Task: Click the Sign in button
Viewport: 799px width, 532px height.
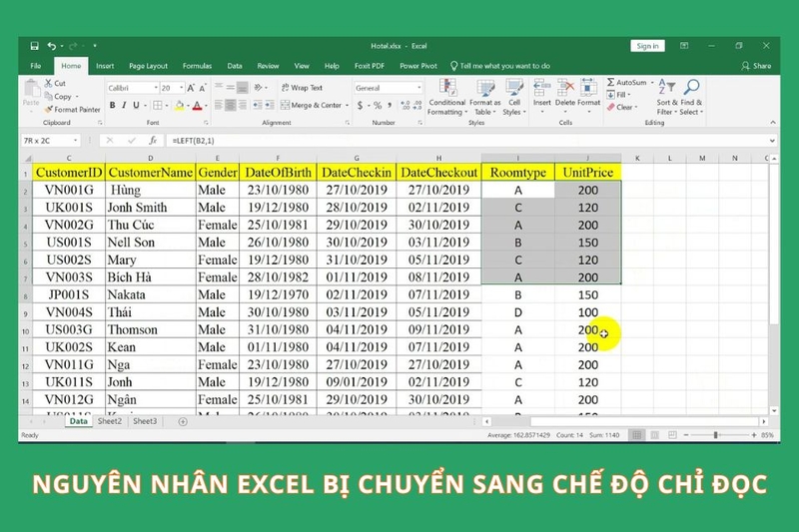Action: click(x=647, y=46)
